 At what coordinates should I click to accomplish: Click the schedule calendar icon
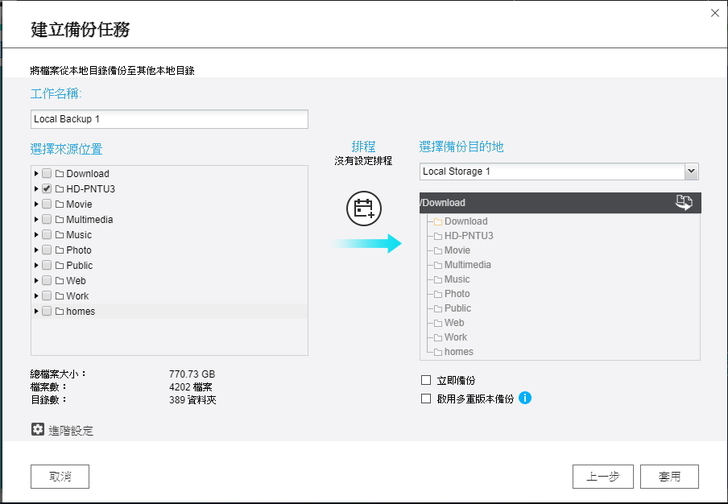click(363, 209)
